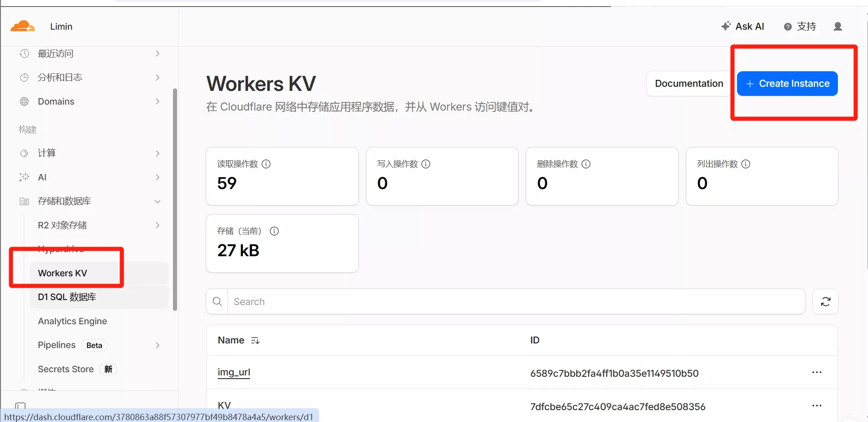Select Workers KV in the sidebar
Image resolution: width=868 pixels, height=422 pixels.
[x=99, y=273]
